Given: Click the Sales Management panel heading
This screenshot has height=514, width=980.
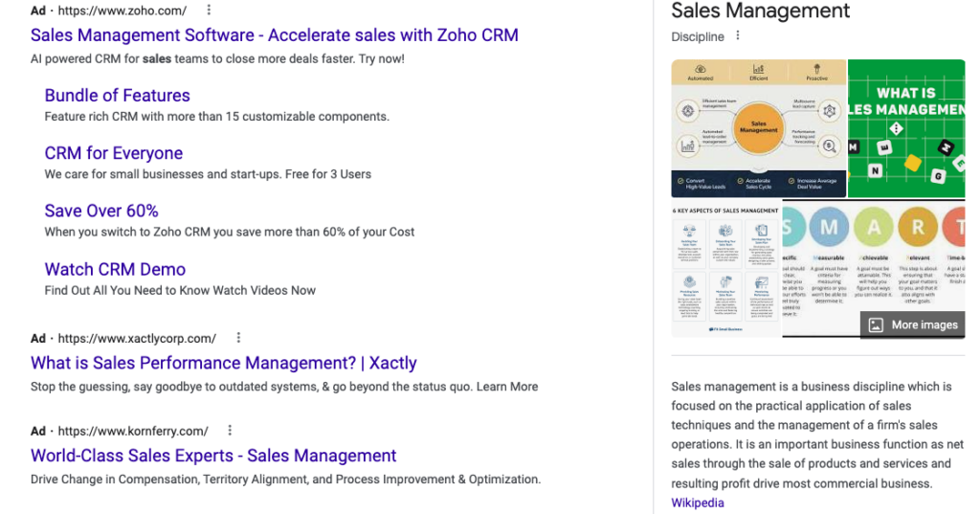Looking at the screenshot, I should [x=760, y=11].
